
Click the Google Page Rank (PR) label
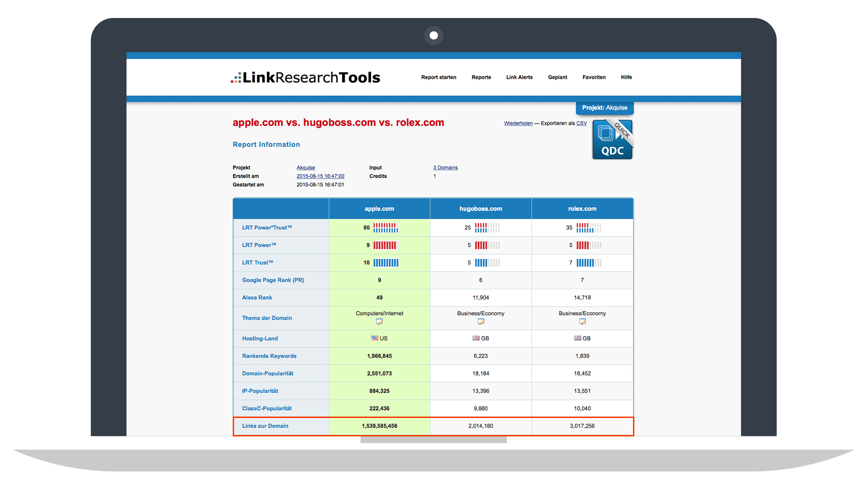[x=273, y=280]
